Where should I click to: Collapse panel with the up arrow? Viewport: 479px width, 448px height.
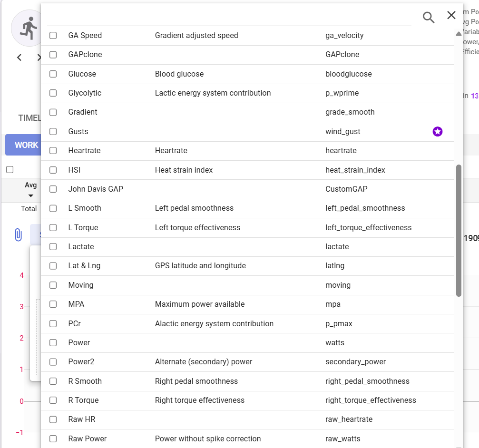(x=459, y=34)
